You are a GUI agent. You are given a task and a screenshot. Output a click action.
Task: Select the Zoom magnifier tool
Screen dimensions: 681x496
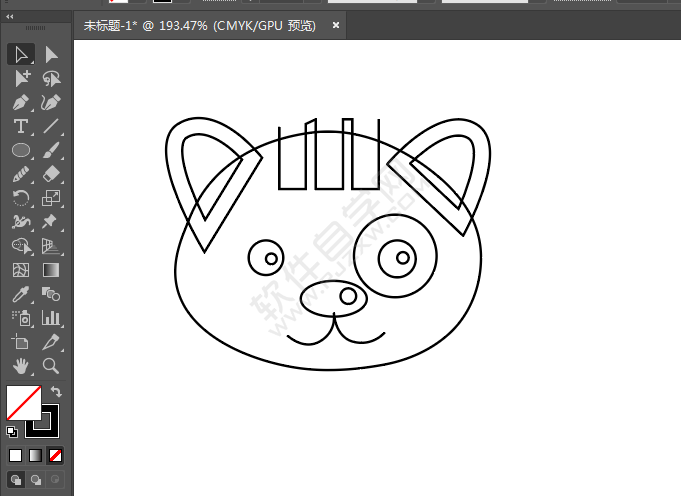pyautogui.click(x=51, y=366)
